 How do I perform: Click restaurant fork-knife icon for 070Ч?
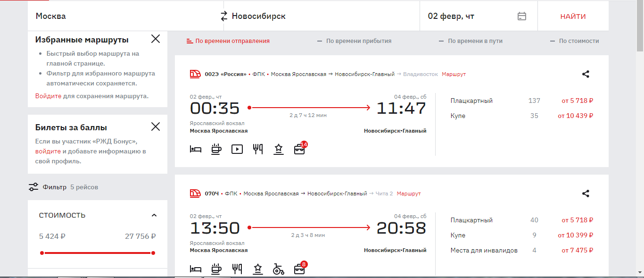click(x=237, y=269)
